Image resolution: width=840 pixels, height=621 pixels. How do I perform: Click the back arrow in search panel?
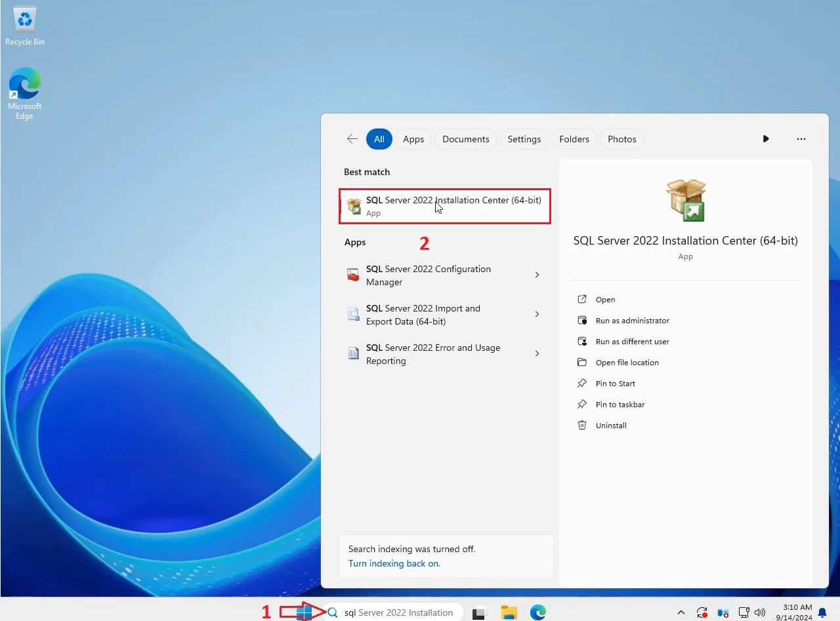pos(352,139)
